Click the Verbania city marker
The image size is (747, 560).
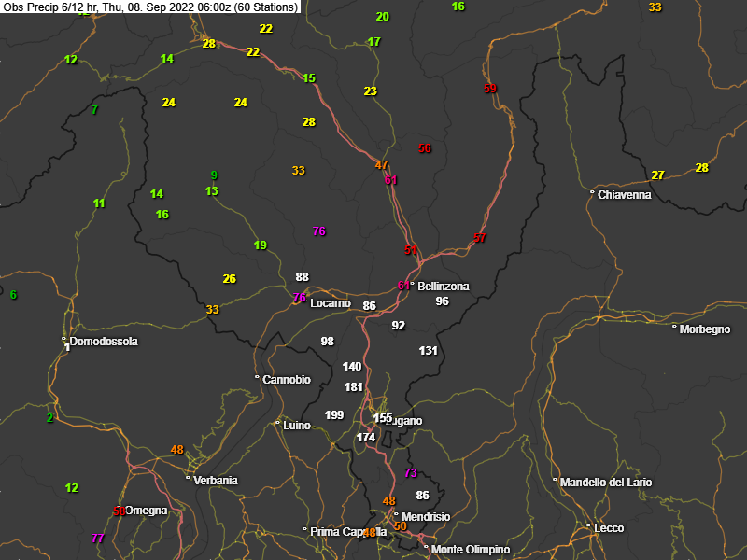pos(189,479)
